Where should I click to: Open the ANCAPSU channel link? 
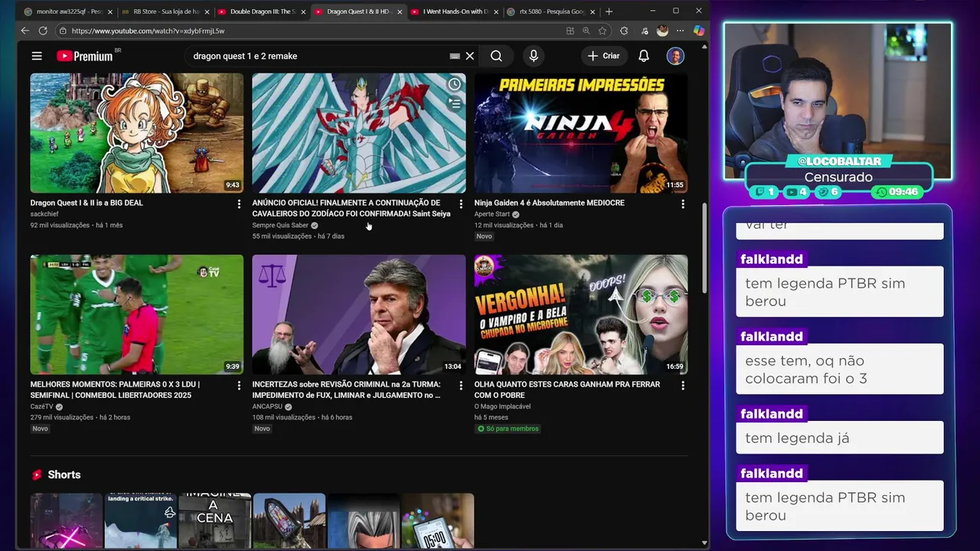[267, 406]
